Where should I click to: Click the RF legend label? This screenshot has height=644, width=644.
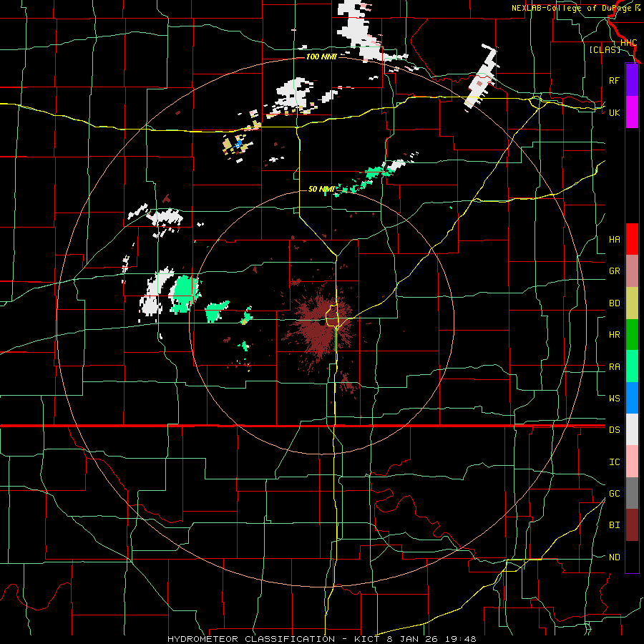pos(614,80)
